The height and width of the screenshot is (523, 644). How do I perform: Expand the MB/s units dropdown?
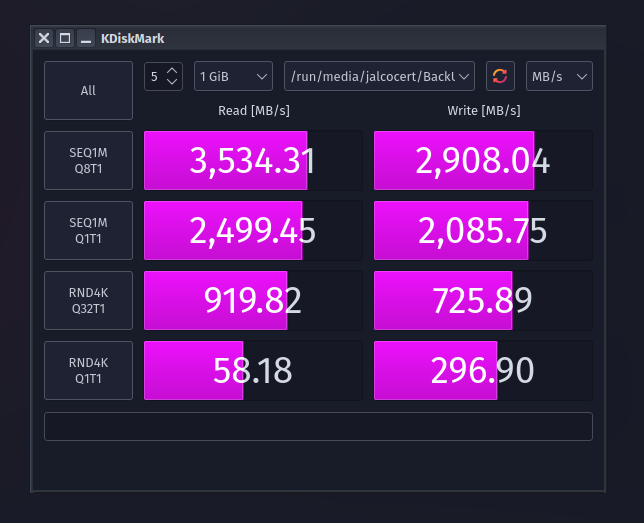[x=559, y=76]
